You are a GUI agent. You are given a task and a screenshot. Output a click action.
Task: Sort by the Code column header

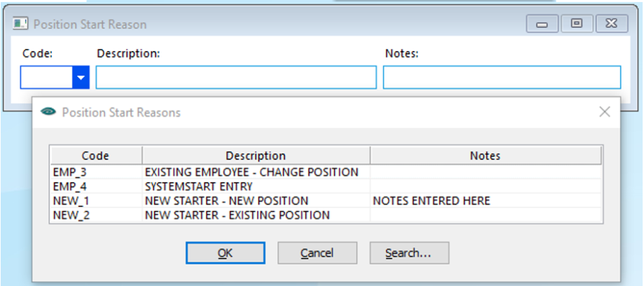[x=96, y=156]
